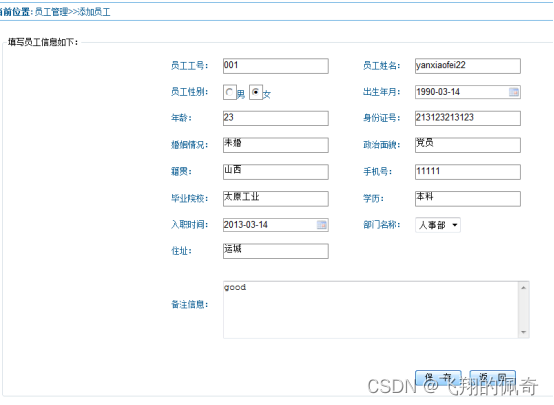Click the 籍贯 field showing 山西

[x=276, y=172]
